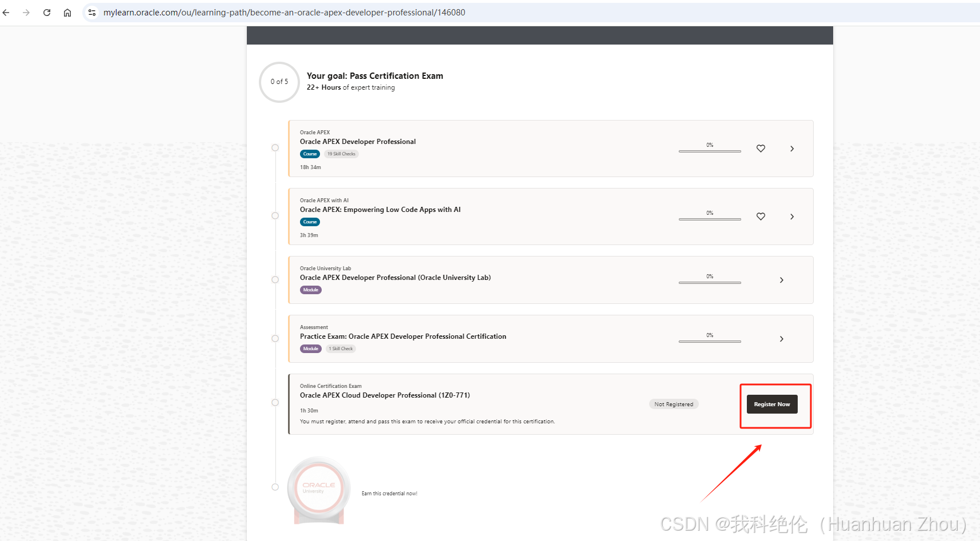This screenshot has width=980, height=541.
Task: Open Oracle APEX Cloud Developer Professional (1Z0-771) exam
Action: pyautogui.click(x=385, y=395)
